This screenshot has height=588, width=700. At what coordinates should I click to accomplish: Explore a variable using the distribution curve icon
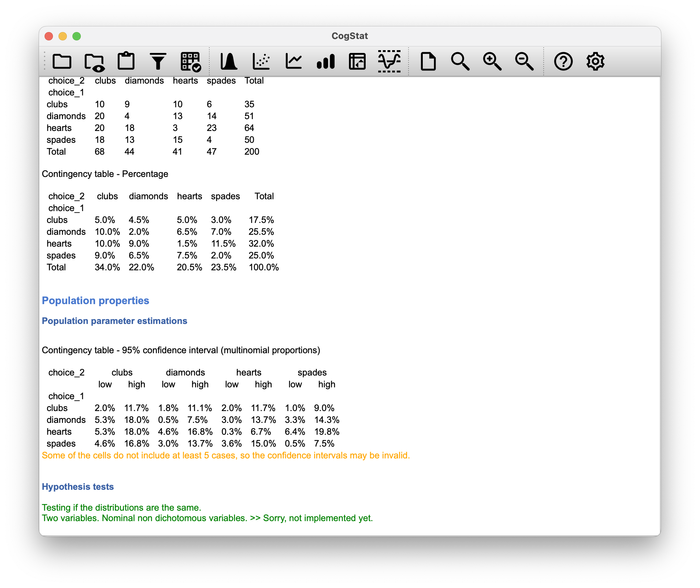(229, 62)
